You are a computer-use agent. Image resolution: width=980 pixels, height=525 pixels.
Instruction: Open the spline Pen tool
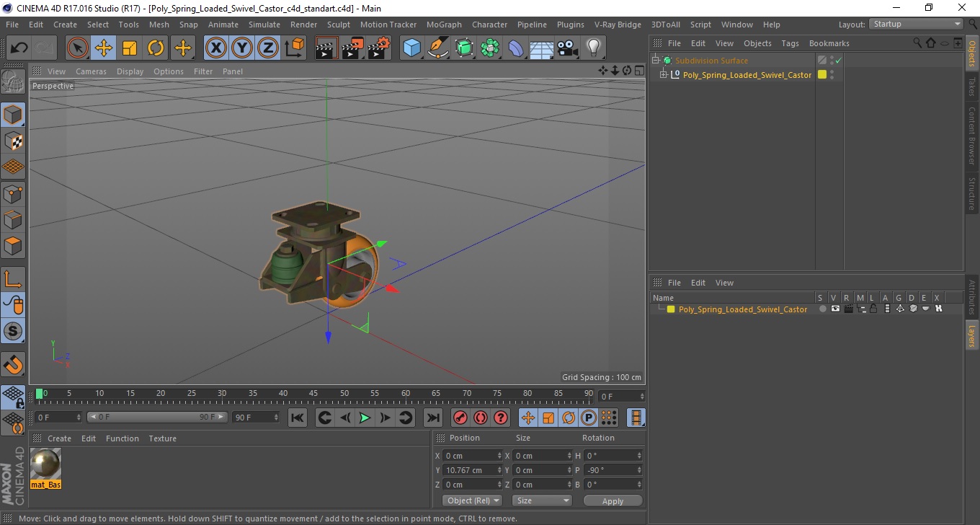point(438,48)
